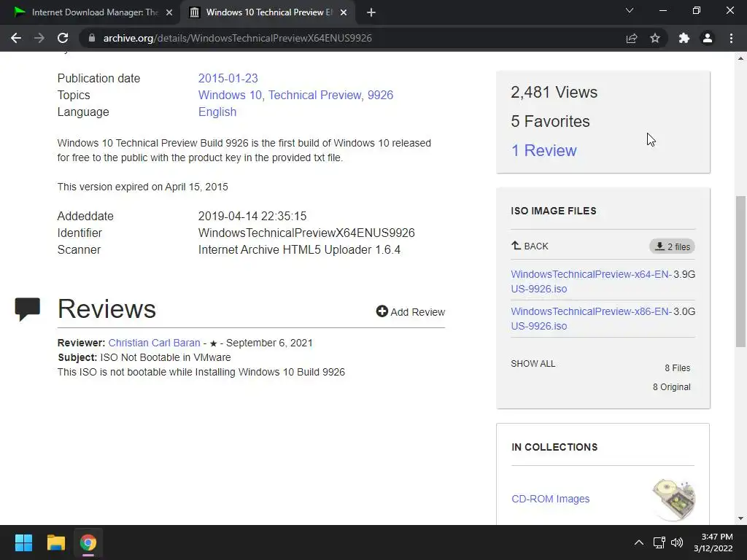The height and width of the screenshot is (560, 747).
Task: Open the 2015-01-23 publication date link
Action: tap(228, 78)
